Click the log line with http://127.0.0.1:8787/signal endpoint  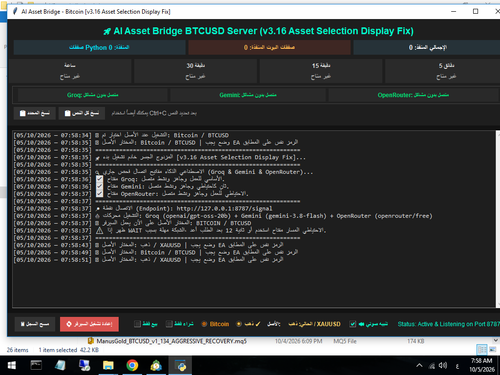point(143,209)
